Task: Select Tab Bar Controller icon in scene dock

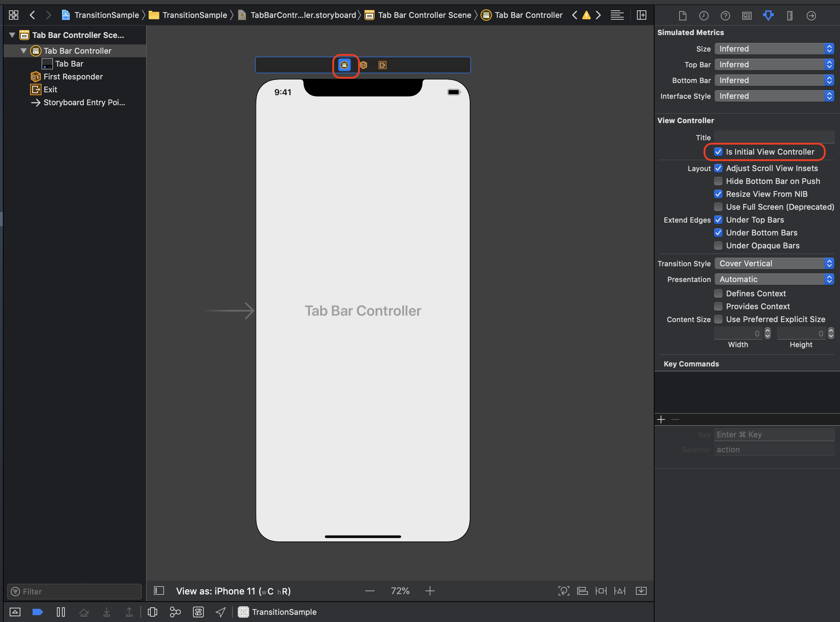Action: 344,65
